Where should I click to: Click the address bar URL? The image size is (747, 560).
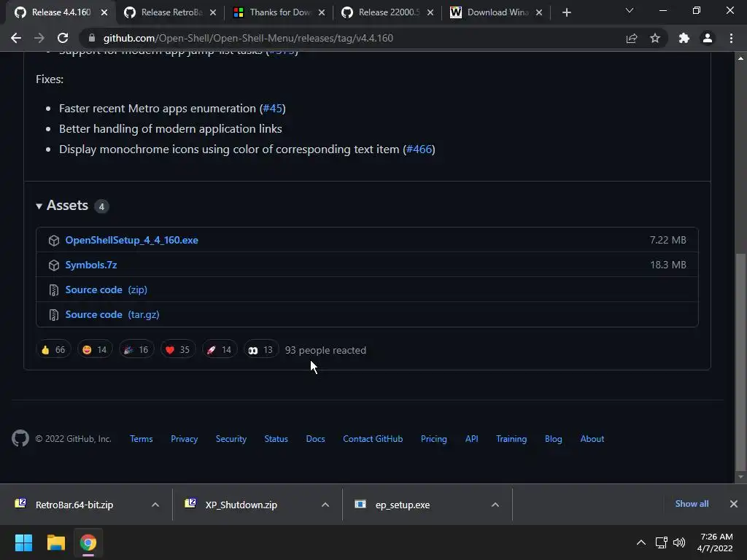pos(248,38)
